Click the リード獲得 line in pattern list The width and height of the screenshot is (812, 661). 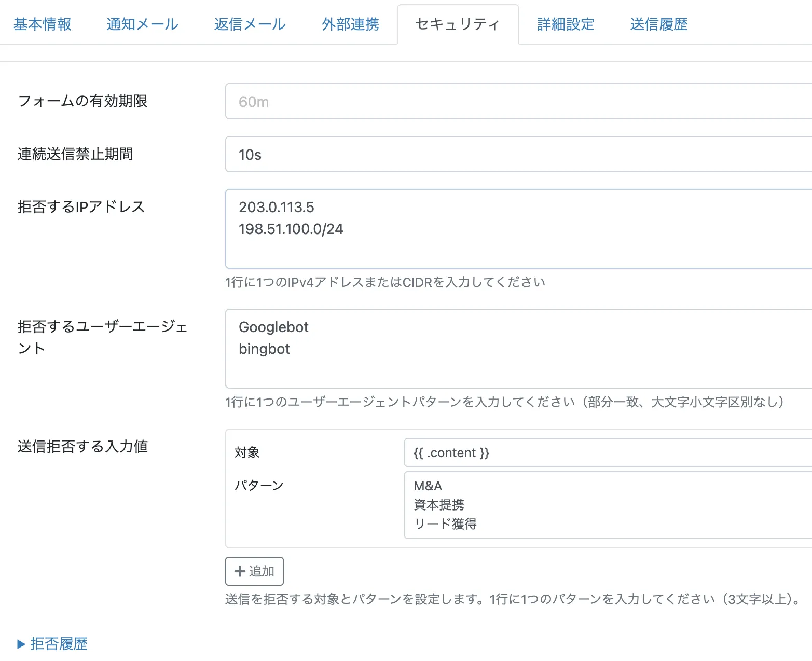pyautogui.click(x=445, y=524)
